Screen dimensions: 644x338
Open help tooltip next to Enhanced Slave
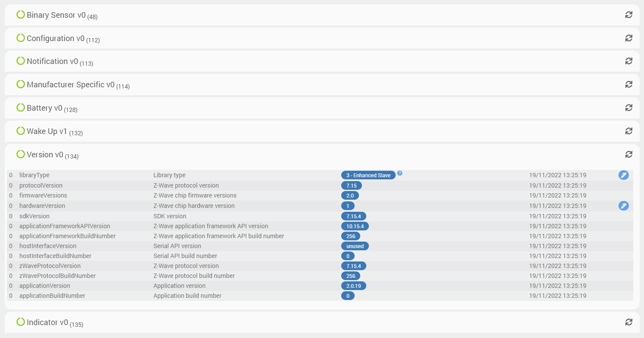[x=400, y=173]
